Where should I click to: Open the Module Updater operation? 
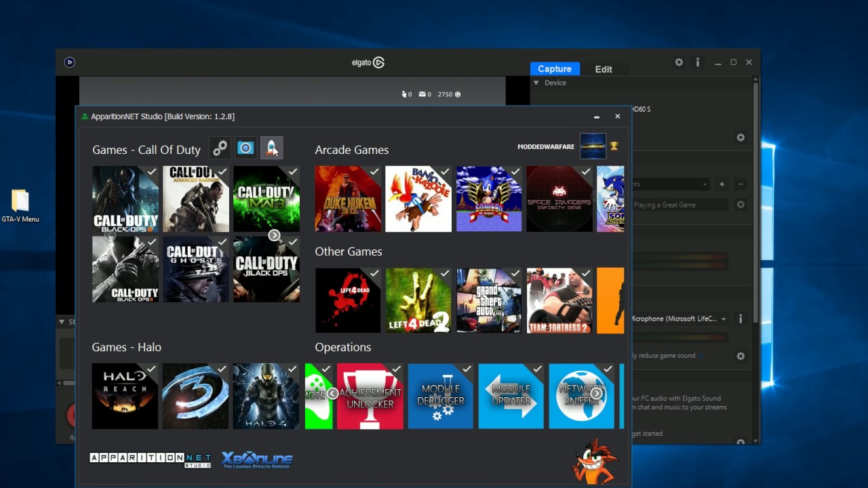[511, 396]
